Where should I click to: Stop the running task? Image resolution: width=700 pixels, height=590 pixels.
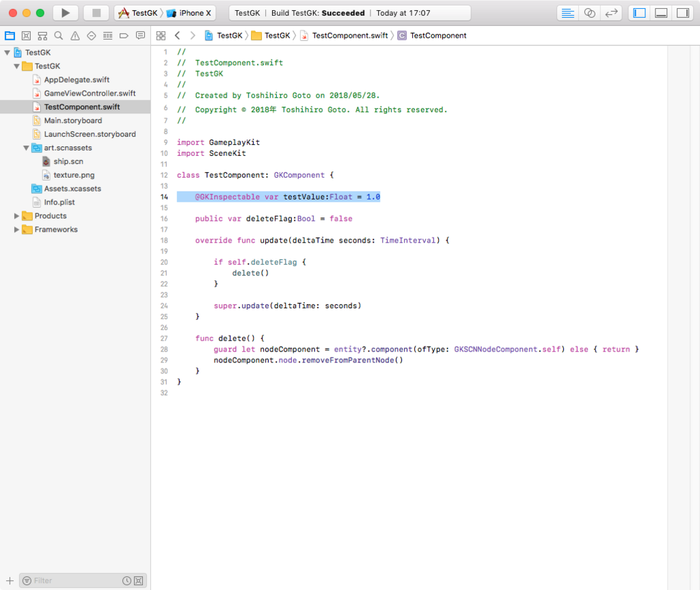point(96,13)
